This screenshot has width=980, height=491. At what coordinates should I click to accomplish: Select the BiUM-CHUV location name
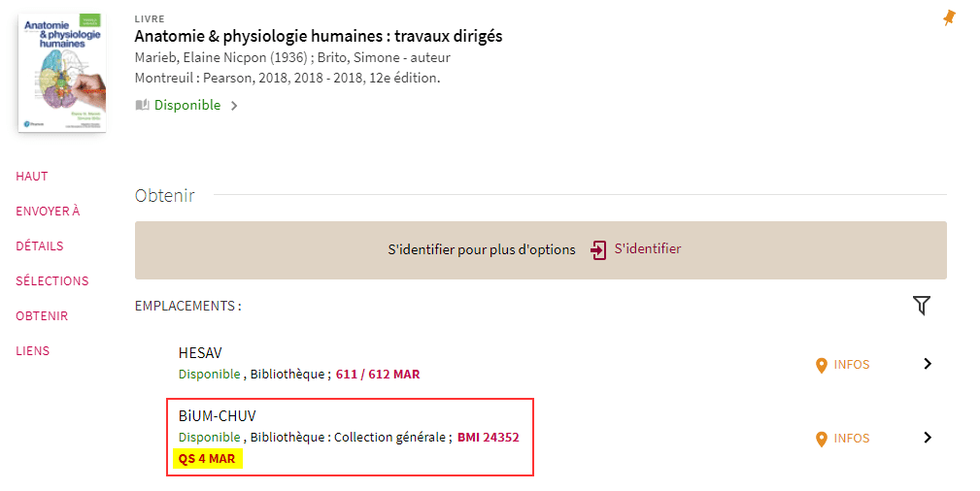click(217, 416)
